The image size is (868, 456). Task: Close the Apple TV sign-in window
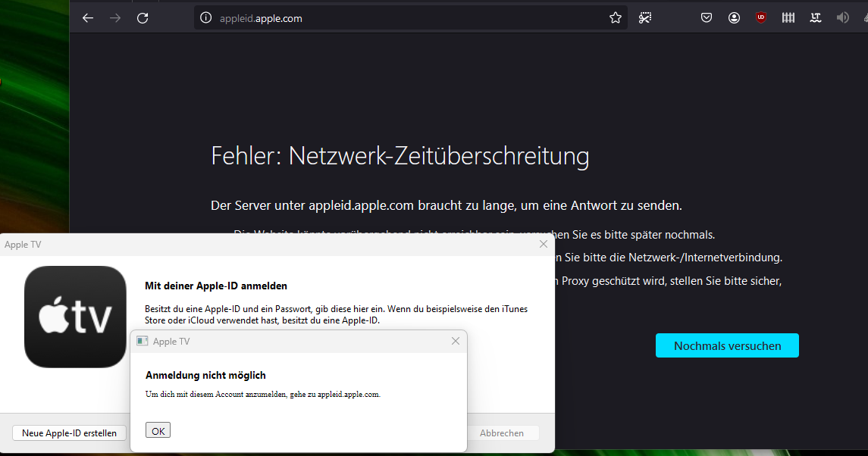click(543, 244)
